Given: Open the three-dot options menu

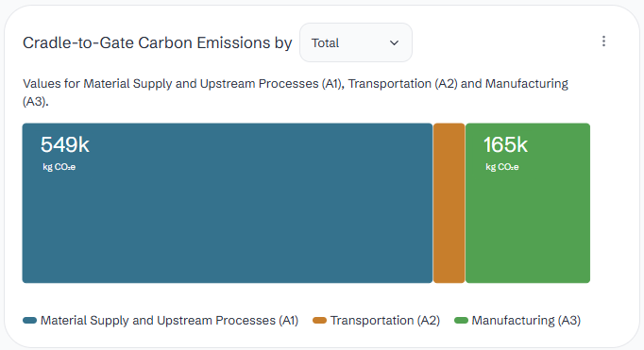Looking at the screenshot, I should 603,41.
